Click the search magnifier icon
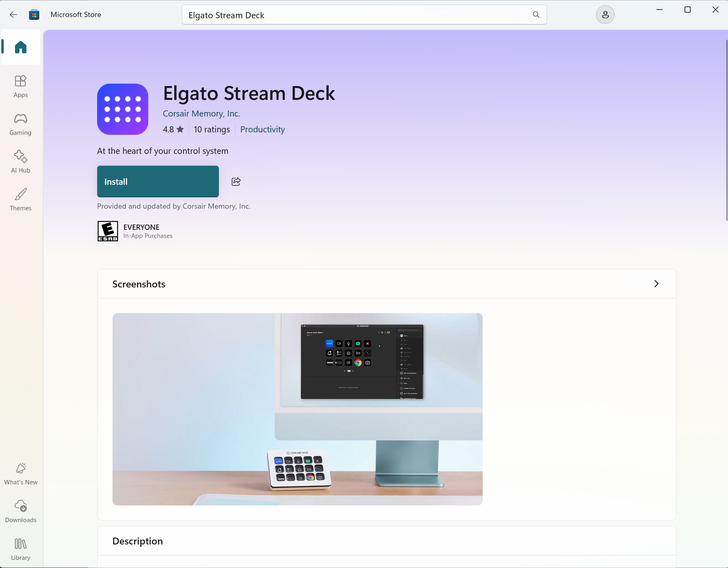 click(x=536, y=15)
